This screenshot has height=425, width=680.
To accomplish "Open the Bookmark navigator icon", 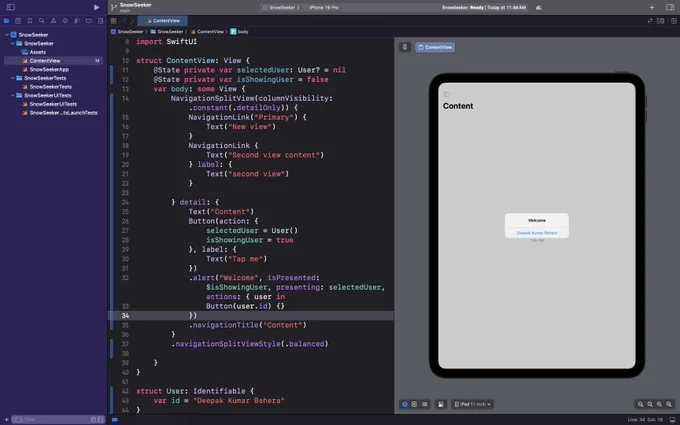I will [x=30, y=21].
